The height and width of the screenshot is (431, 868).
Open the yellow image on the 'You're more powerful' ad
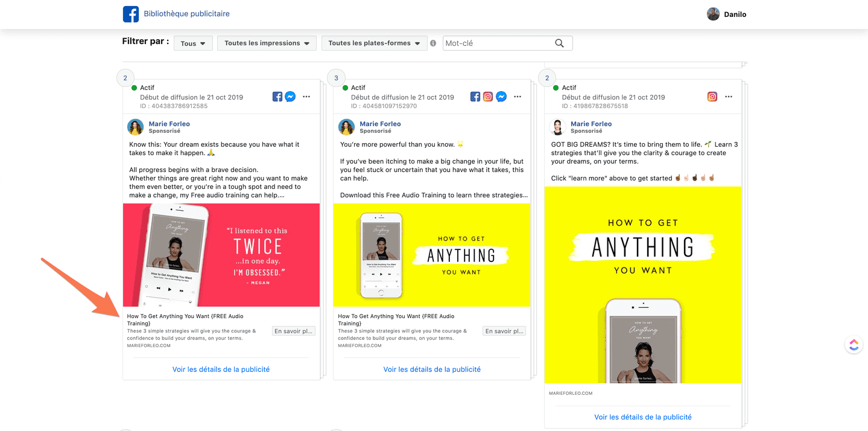[x=432, y=255]
